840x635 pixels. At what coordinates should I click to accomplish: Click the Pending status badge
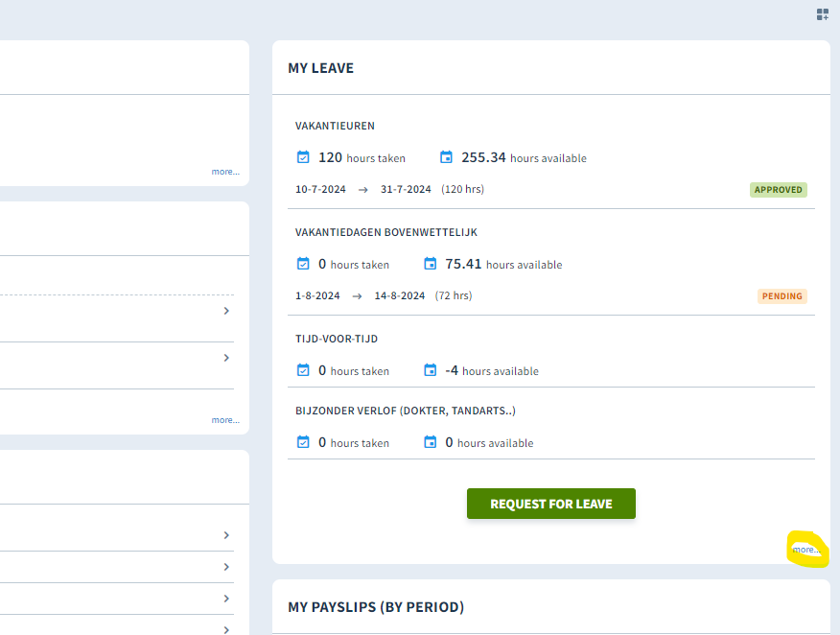782,296
